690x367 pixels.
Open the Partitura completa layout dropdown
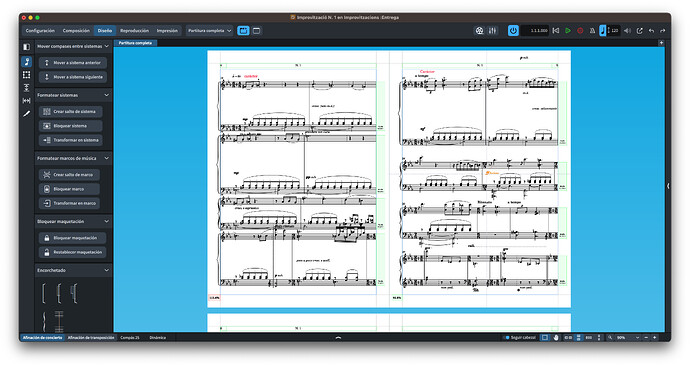209,30
